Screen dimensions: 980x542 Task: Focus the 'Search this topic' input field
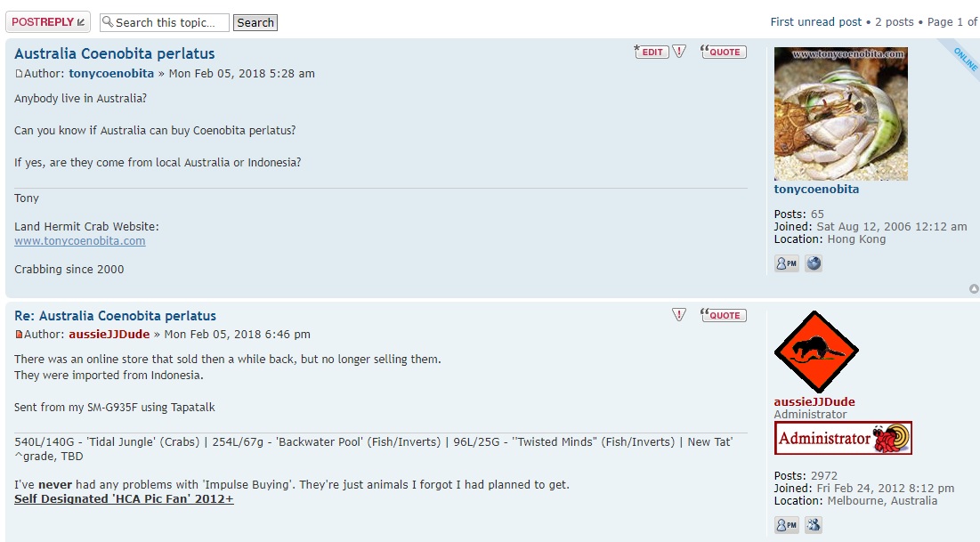point(170,22)
